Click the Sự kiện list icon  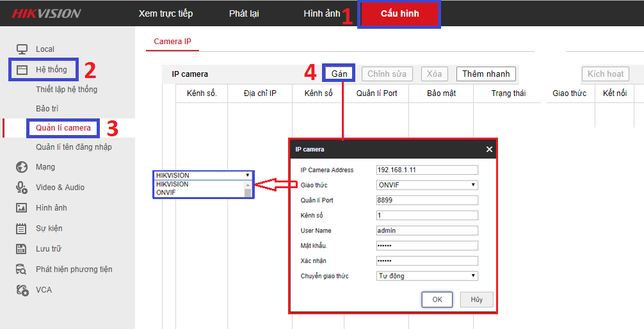tap(21, 229)
